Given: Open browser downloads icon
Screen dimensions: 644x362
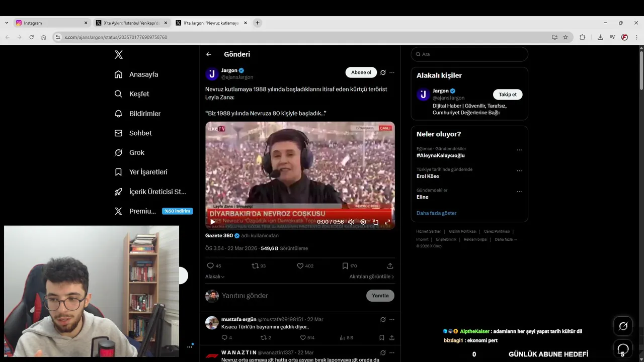Looking at the screenshot, I should pos(600,37).
